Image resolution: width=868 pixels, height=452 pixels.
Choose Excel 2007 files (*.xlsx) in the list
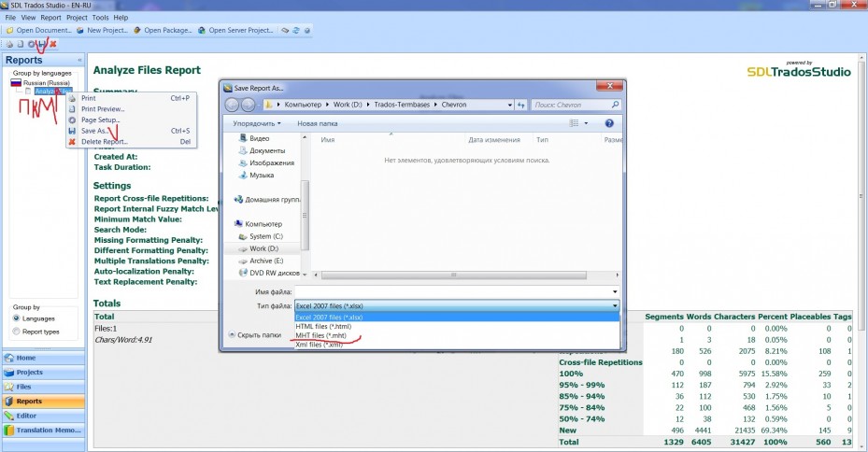(x=457, y=318)
